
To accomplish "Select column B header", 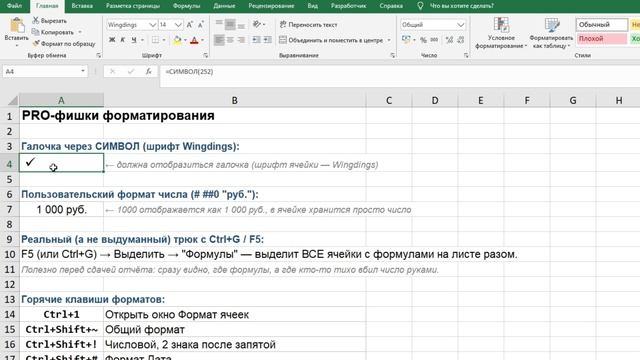I will (235, 100).
